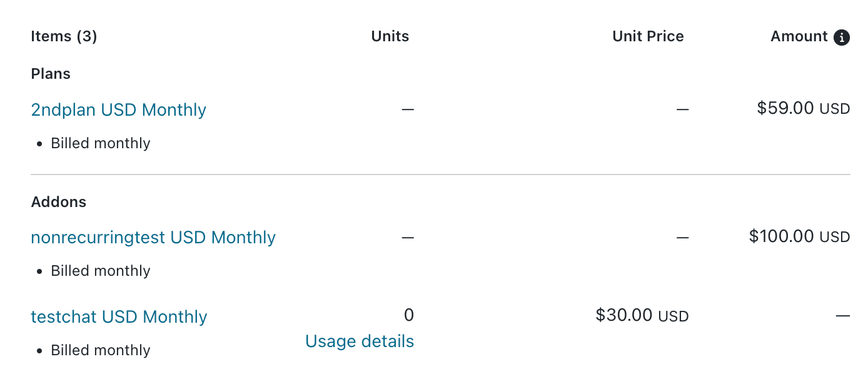The image size is (868, 389).
Task: Click the Units dash for 2ndplan
Action: click(x=408, y=109)
